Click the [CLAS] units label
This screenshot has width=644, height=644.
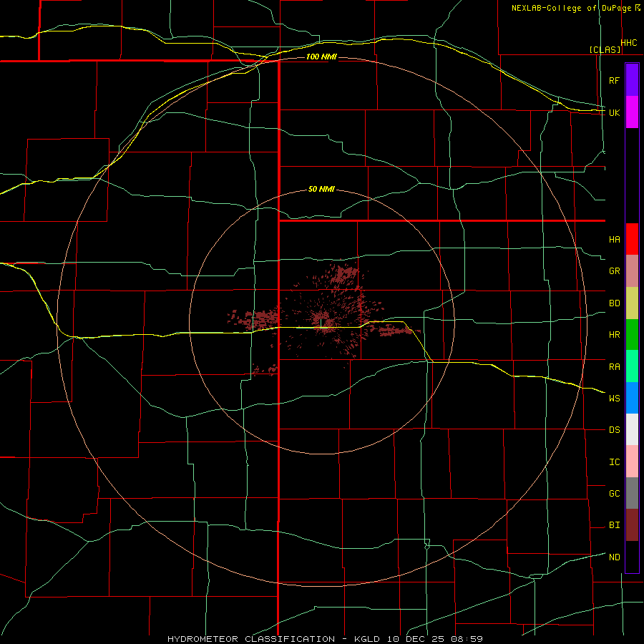(605, 49)
